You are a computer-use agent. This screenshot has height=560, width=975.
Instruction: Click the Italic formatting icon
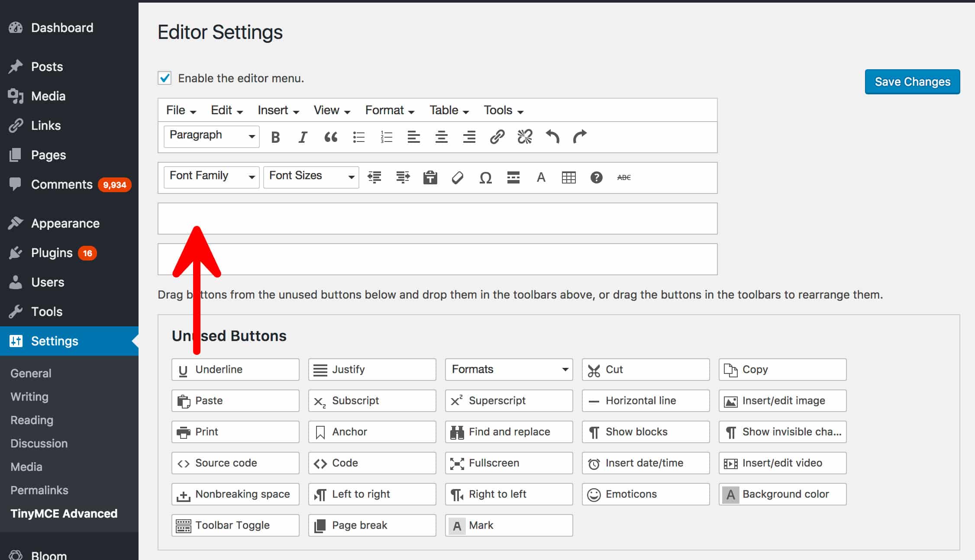pos(302,136)
